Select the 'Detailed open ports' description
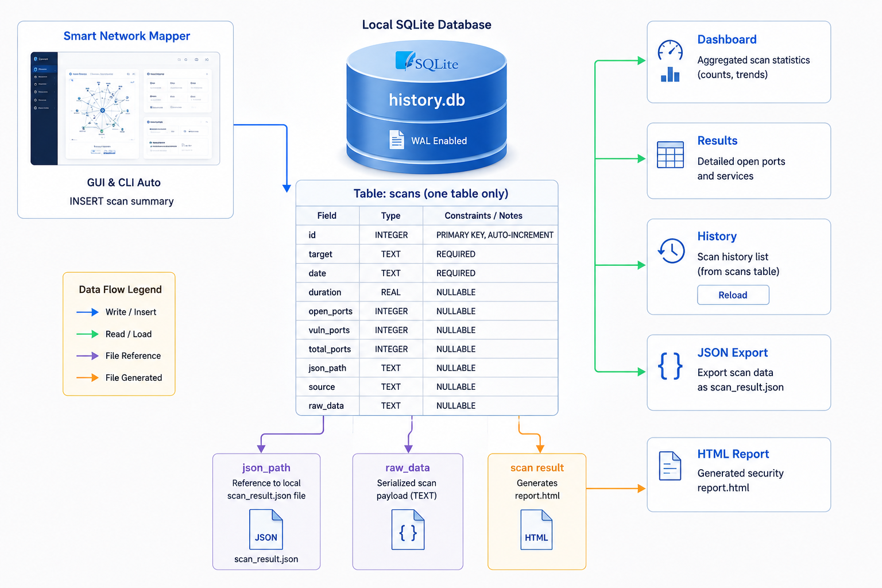The width and height of the screenshot is (882, 588). [x=741, y=162]
